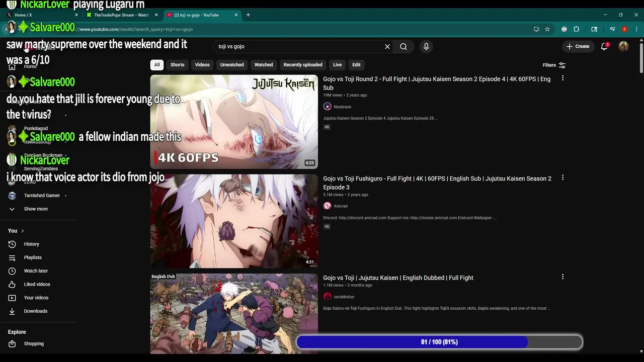This screenshot has width=644, height=362.
Task: Select the Shorts filter chip
Action: pos(177,65)
